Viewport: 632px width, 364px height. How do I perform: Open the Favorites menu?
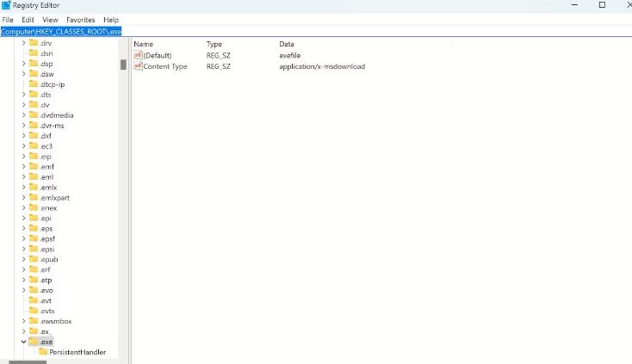coord(81,19)
